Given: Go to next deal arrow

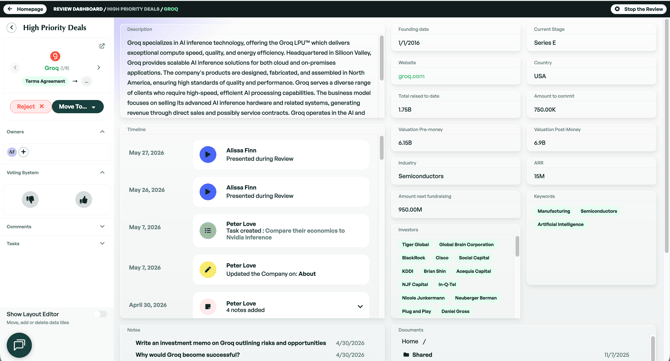Looking at the screenshot, I should (x=99, y=68).
